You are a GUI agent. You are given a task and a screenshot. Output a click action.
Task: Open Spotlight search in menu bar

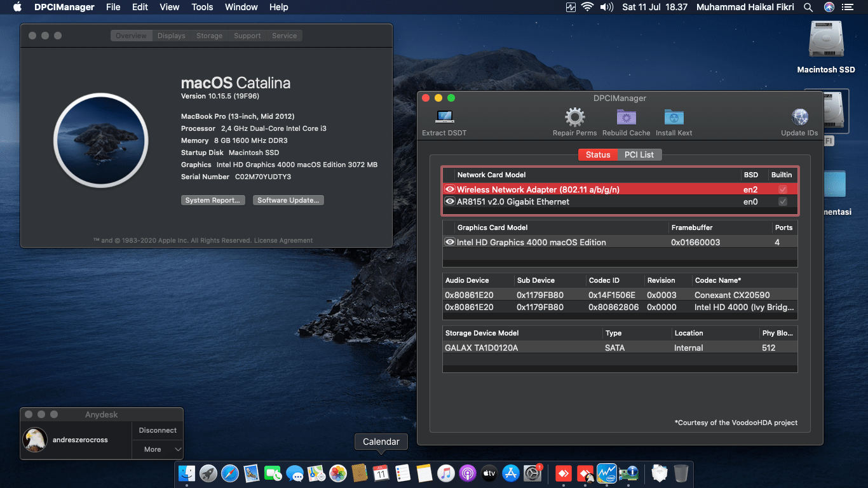pos(808,7)
